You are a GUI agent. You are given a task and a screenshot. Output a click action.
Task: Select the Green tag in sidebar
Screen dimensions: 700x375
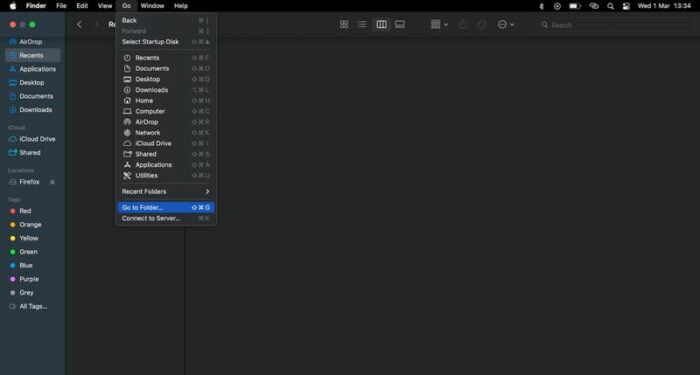point(33,252)
